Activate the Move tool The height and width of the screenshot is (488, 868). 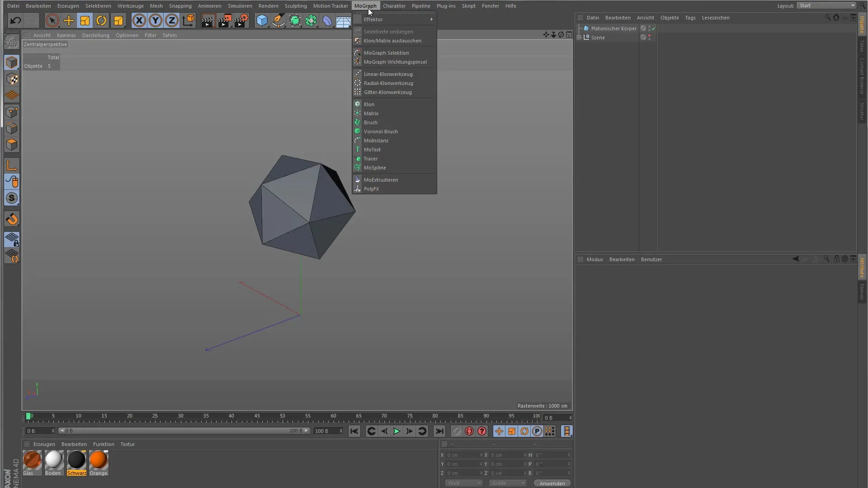click(69, 20)
